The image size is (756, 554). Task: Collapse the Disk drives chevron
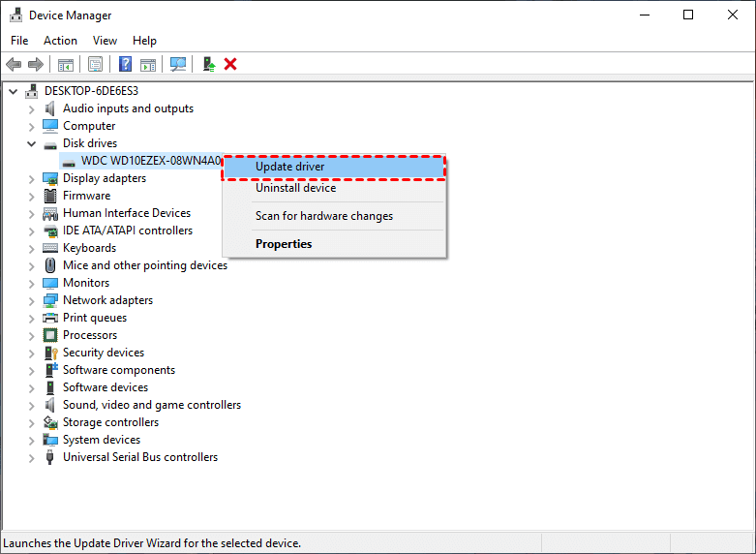[31, 143]
